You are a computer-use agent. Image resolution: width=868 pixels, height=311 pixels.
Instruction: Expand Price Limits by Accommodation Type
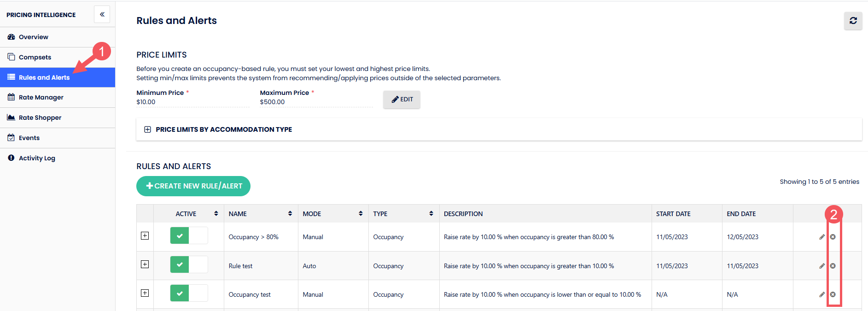tap(148, 129)
